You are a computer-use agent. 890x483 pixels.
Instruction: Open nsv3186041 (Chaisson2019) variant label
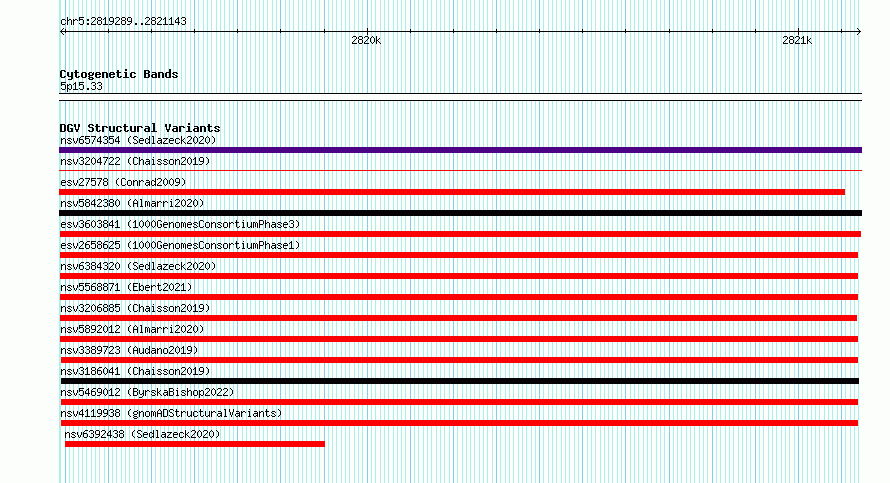[x=135, y=371]
